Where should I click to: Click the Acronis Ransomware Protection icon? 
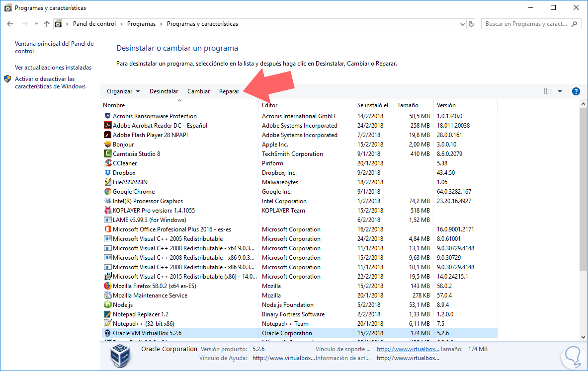[108, 116]
